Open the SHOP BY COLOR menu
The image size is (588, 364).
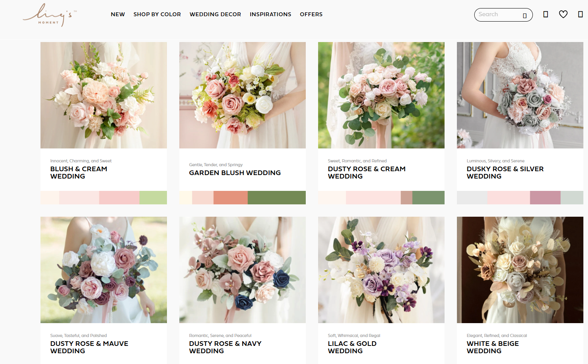[157, 14]
